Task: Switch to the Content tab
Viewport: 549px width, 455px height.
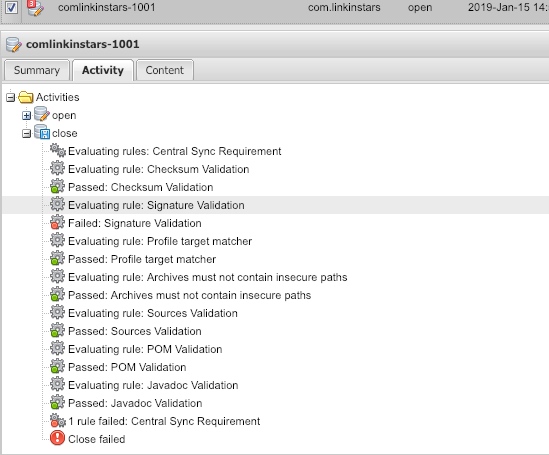Action: (165, 70)
